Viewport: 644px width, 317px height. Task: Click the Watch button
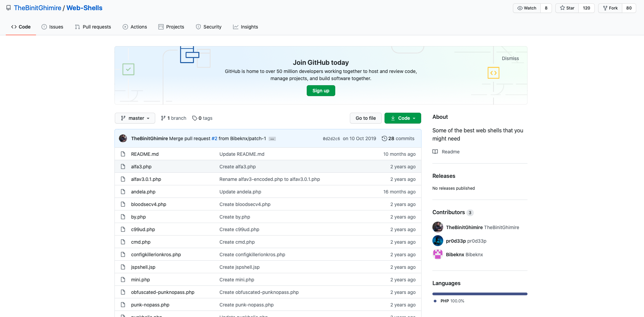click(x=527, y=8)
